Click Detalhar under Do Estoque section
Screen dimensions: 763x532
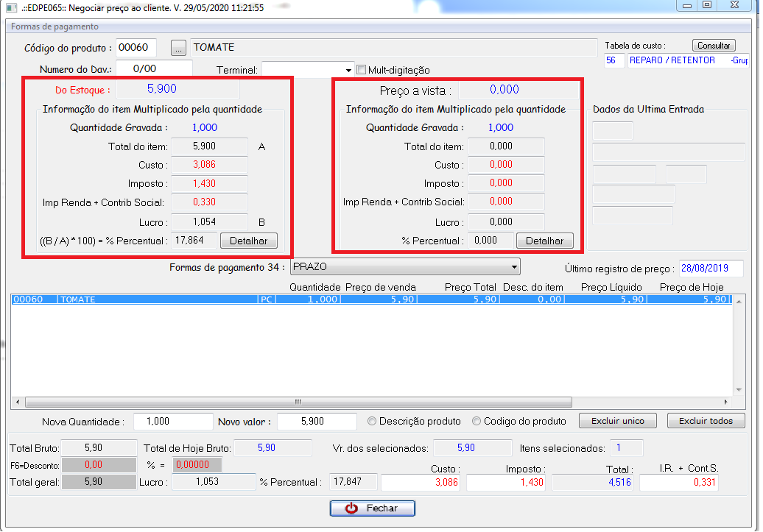(x=249, y=241)
